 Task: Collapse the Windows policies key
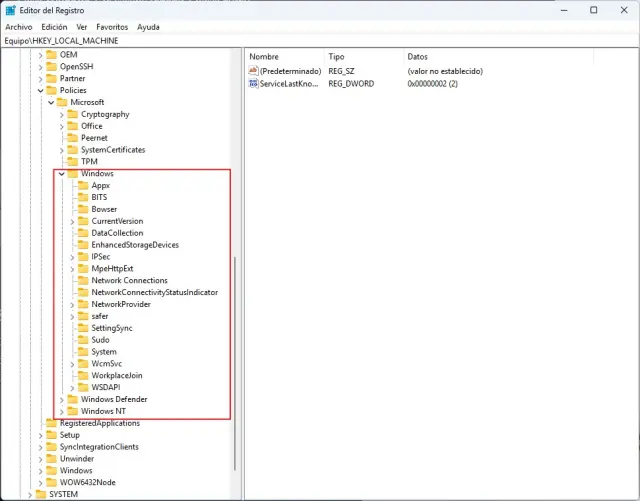(x=62, y=174)
